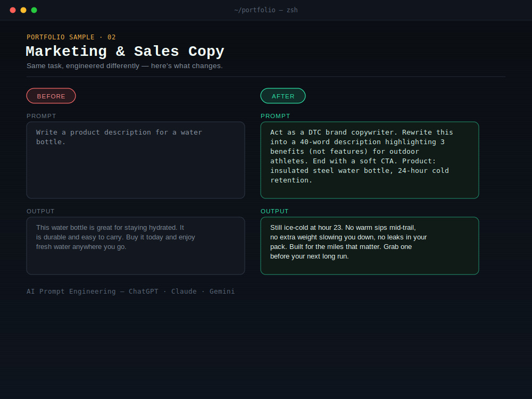Click the green PROMPT label under AFTER
Viewport: 532px width, 399px height.
tap(276, 116)
